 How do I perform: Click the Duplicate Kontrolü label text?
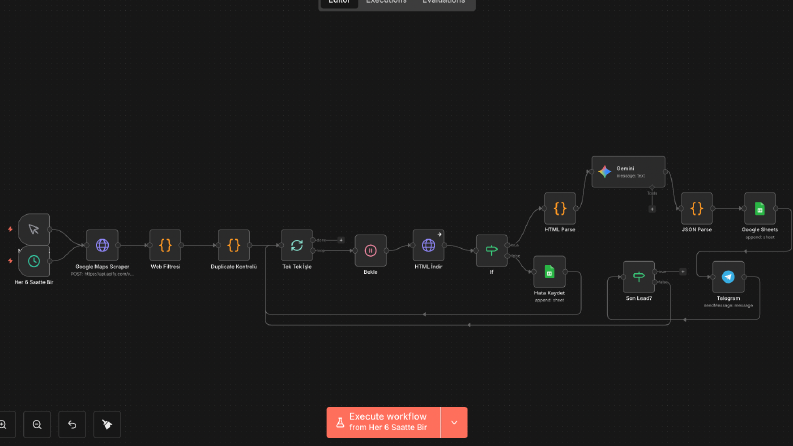coord(234,266)
